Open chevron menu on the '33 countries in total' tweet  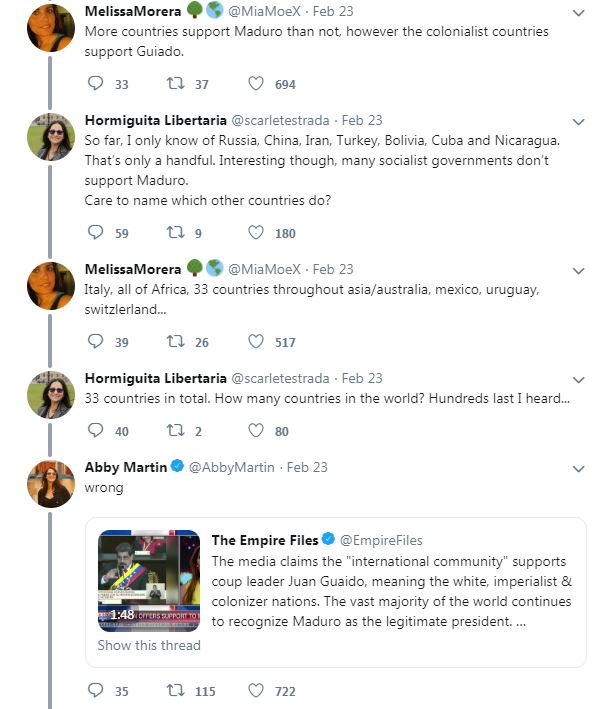click(578, 380)
